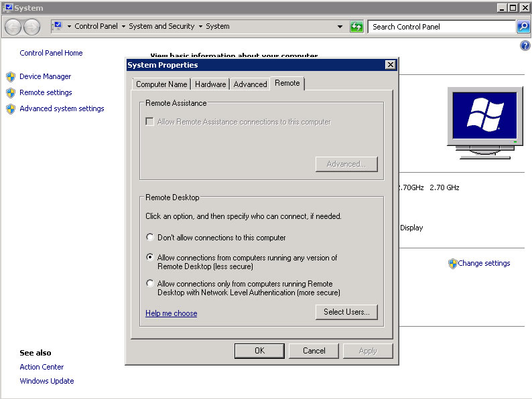Expand dropdown arrow before Control Panel breadcrumb
532x399 pixels.
(69, 26)
